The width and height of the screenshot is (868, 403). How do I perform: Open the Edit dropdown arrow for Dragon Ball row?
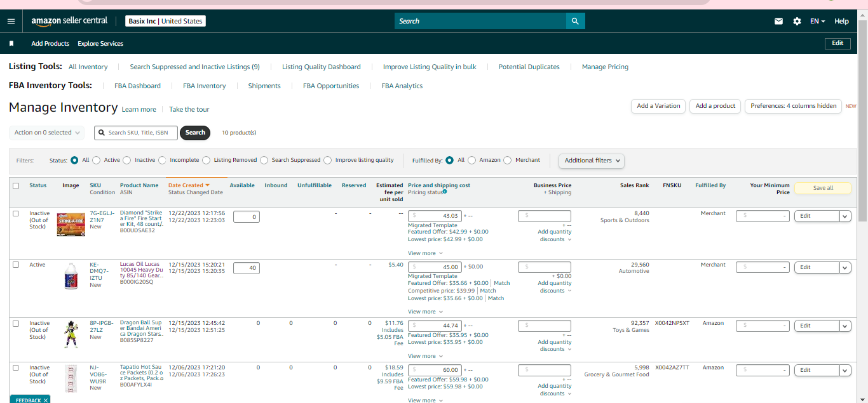click(x=845, y=326)
